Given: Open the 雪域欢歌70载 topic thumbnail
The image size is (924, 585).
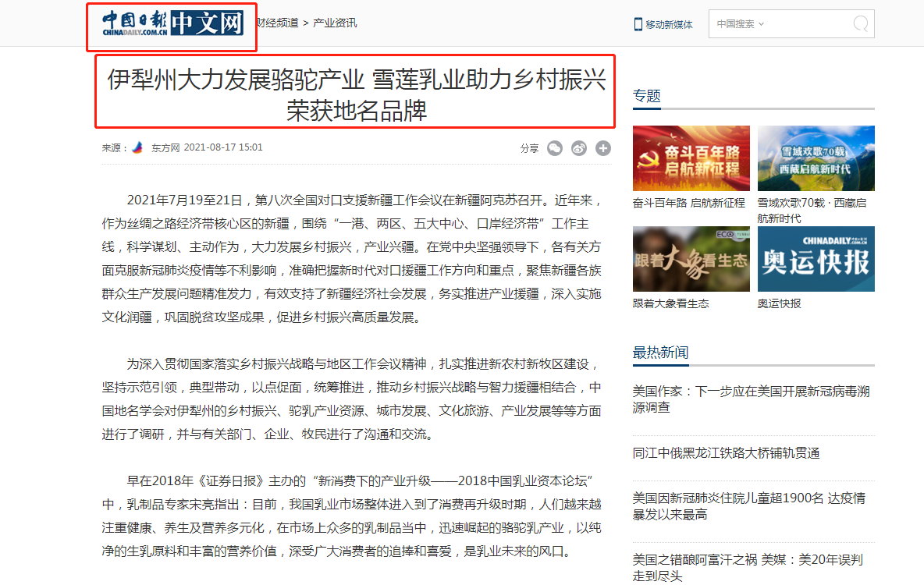Looking at the screenshot, I should coord(816,158).
